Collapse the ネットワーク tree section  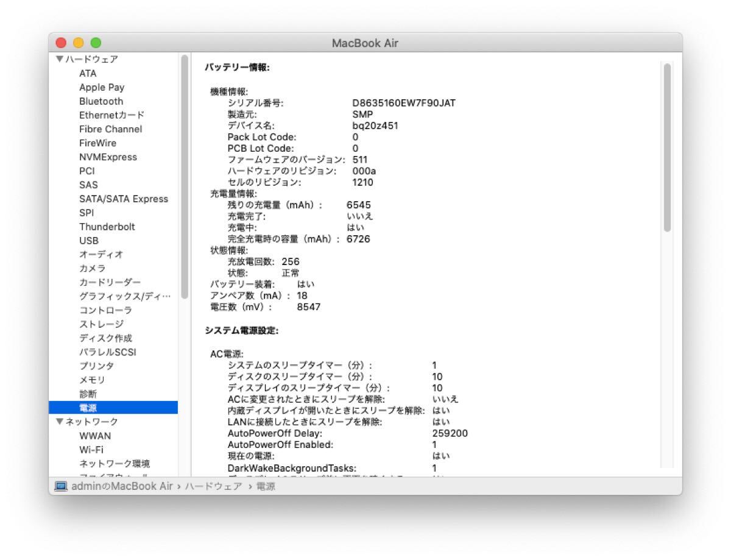[x=60, y=422]
